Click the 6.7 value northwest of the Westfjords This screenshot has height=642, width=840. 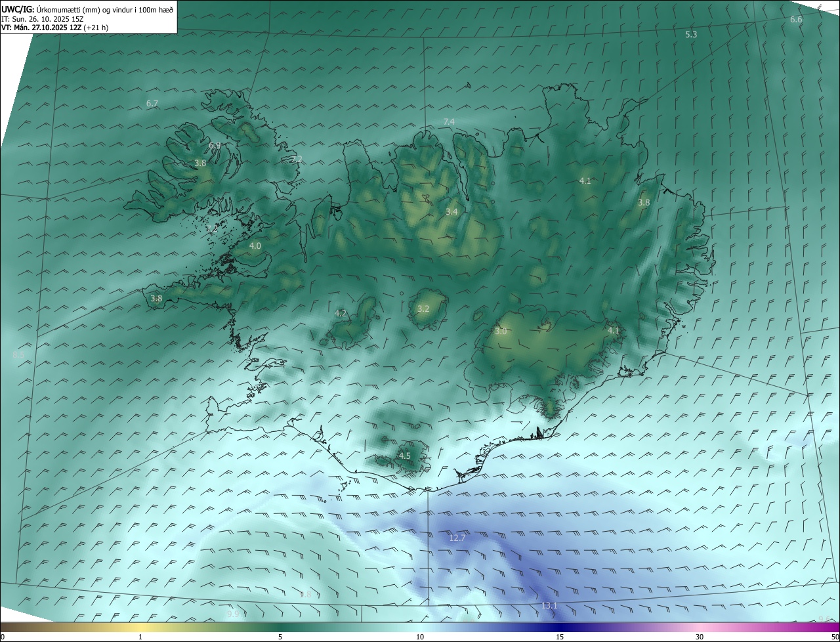tap(152, 104)
